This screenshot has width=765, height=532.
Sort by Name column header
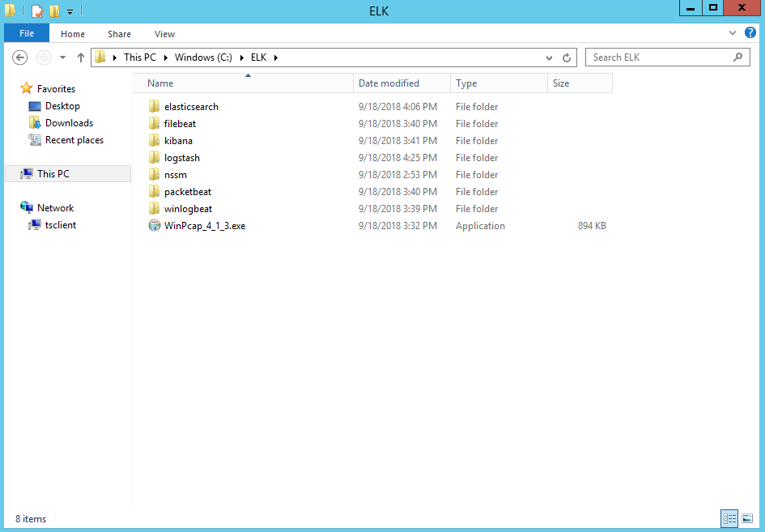[x=244, y=83]
